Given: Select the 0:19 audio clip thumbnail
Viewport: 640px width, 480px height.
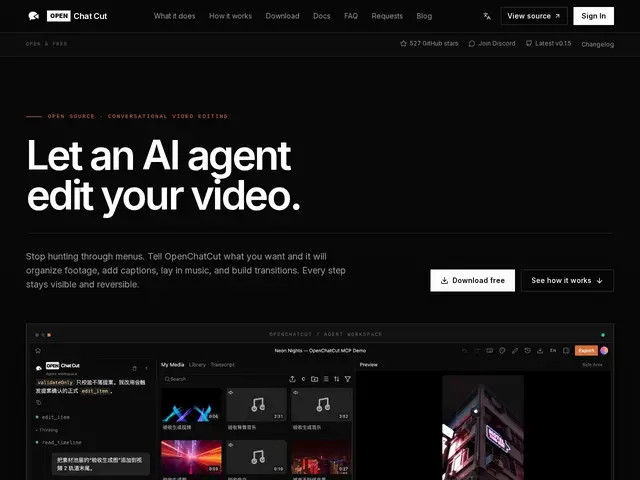Looking at the screenshot, I should 256,457.
